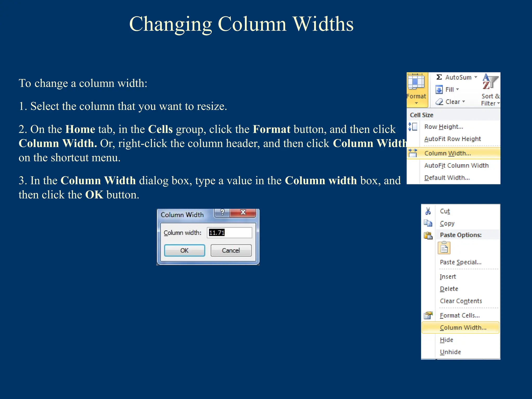
Task: Close the Column Width dialog
Action: [x=243, y=213]
